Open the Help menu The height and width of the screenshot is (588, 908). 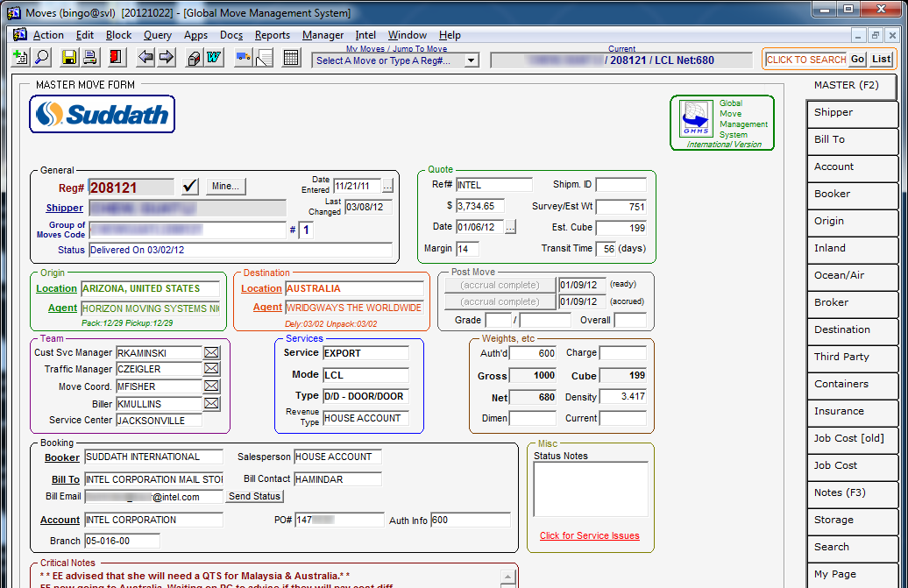(x=450, y=35)
